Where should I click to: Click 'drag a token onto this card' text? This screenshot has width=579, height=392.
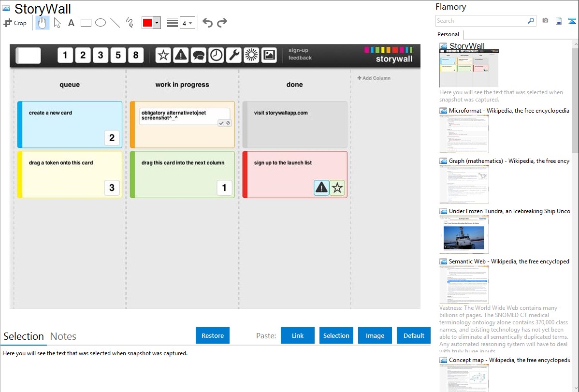click(61, 162)
